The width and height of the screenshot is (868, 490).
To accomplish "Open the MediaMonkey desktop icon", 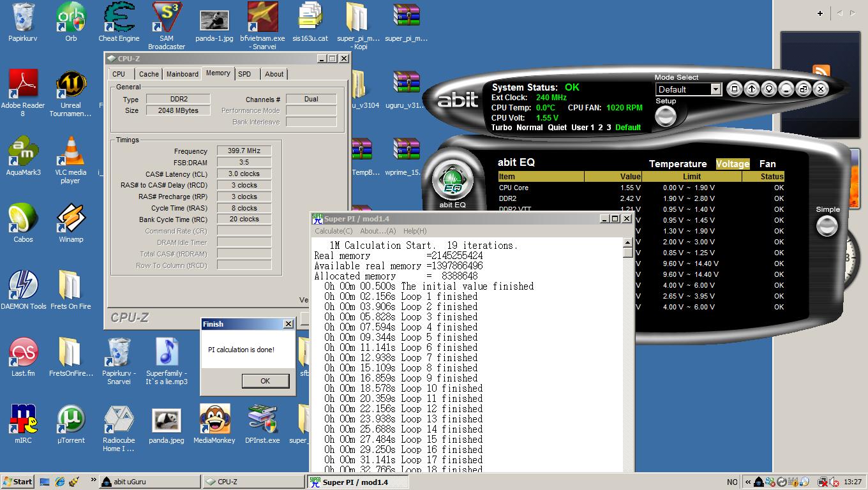I will [x=214, y=424].
